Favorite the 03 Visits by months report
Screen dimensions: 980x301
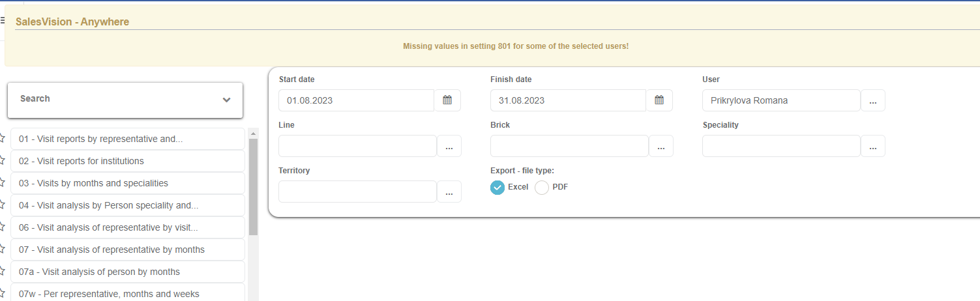point(2,183)
